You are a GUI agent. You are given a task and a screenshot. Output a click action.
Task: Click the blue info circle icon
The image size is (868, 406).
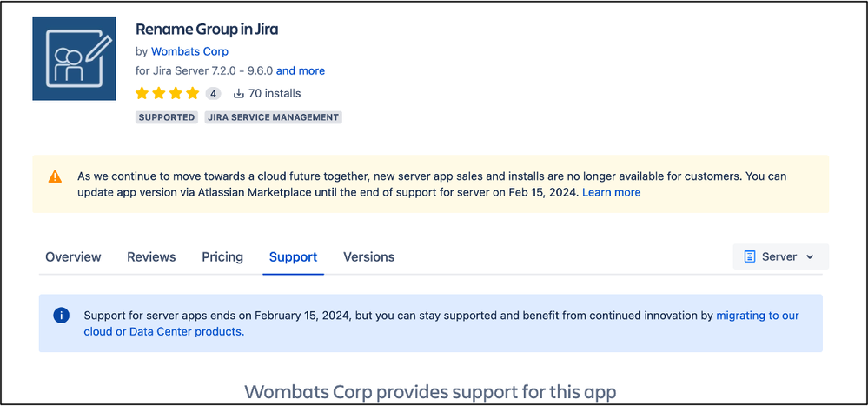(x=61, y=316)
